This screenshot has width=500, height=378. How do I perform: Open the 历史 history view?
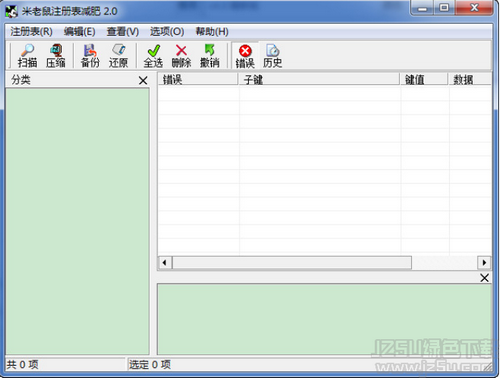273,56
